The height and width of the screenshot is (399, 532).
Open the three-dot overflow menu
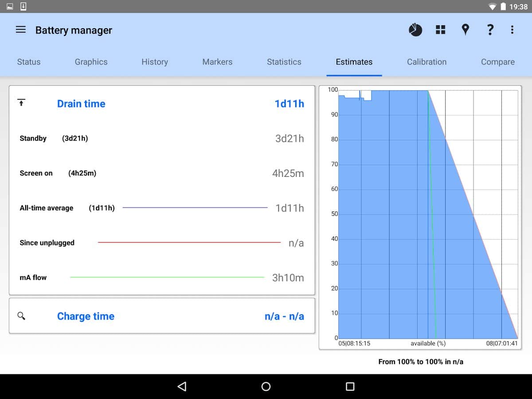click(512, 30)
